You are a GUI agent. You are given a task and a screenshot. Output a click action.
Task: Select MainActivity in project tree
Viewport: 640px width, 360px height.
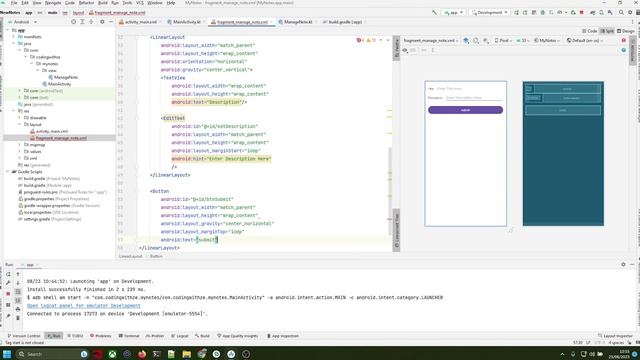(x=59, y=84)
